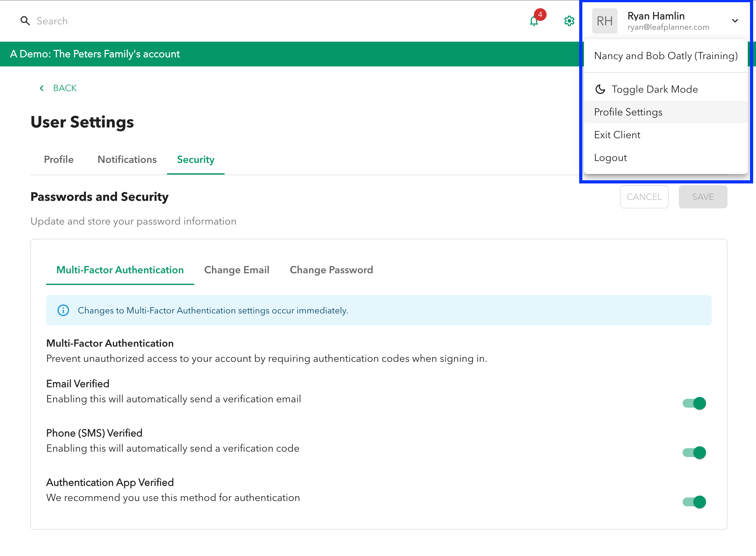
Task: Switch to the Notifications tab
Action: (x=127, y=159)
